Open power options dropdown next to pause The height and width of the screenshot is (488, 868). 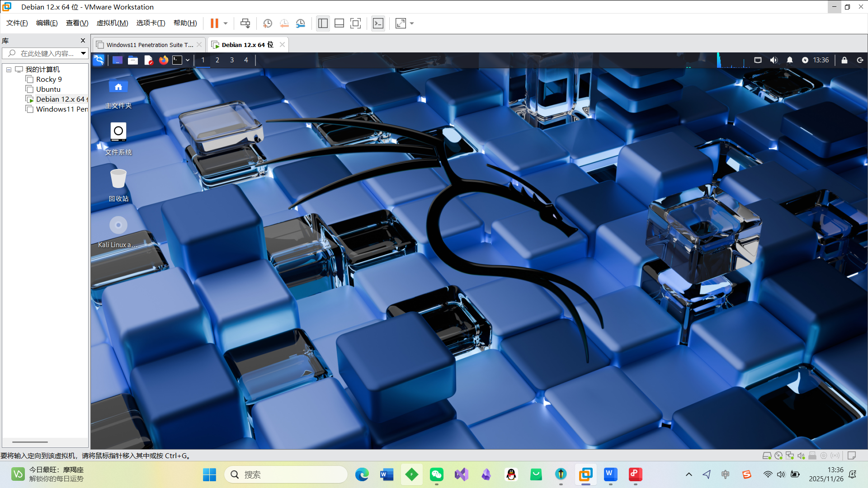226,23
